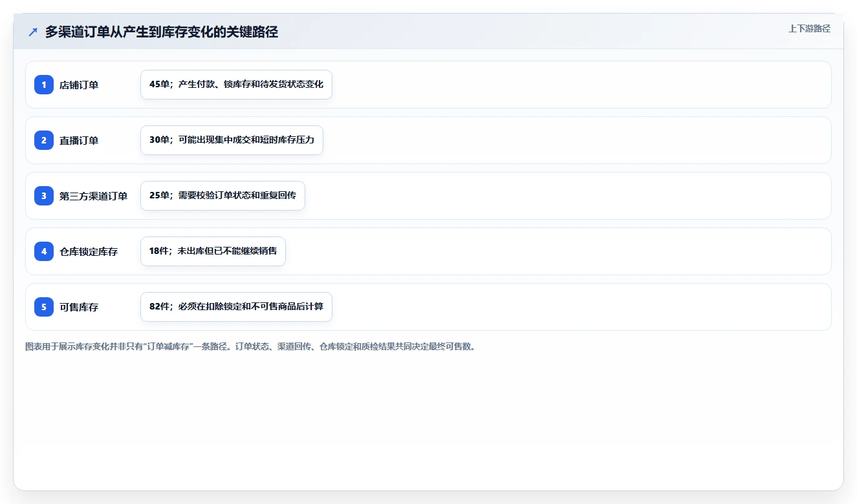Click the 上下游路径 tag in the header

(x=809, y=28)
